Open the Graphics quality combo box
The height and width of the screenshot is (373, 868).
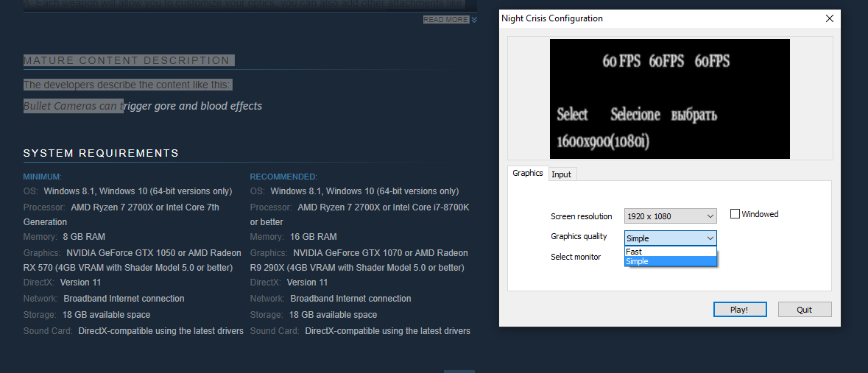click(x=671, y=238)
